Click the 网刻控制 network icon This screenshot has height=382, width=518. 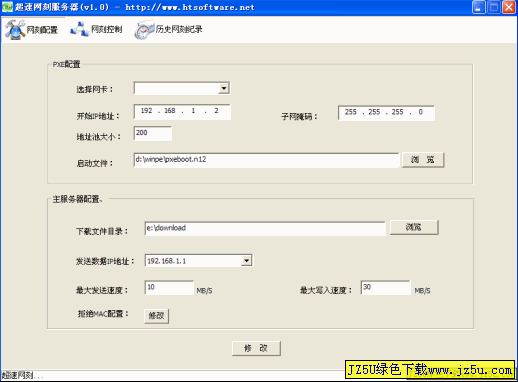[79, 29]
